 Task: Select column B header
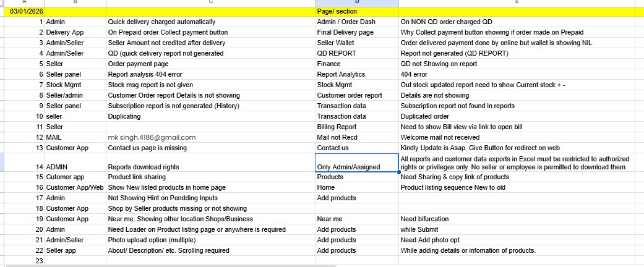[75, 3]
